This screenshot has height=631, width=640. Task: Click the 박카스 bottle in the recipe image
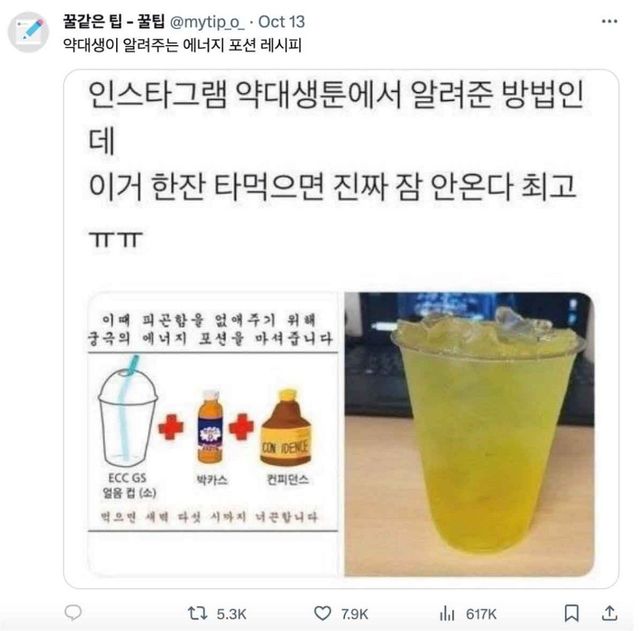pyautogui.click(x=210, y=427)
